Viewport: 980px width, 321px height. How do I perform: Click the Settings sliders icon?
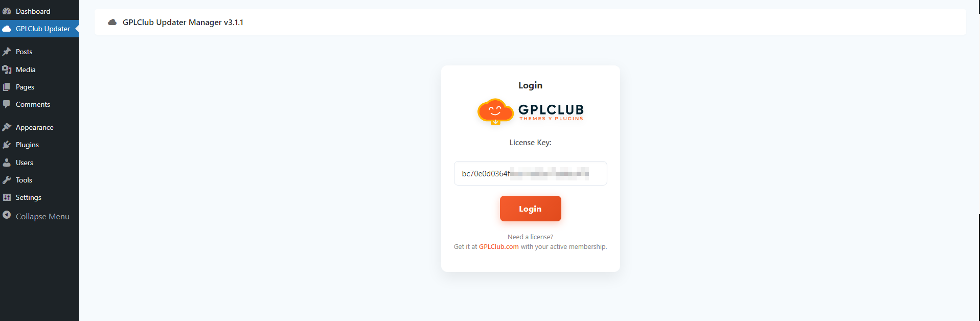coord(7,197)
